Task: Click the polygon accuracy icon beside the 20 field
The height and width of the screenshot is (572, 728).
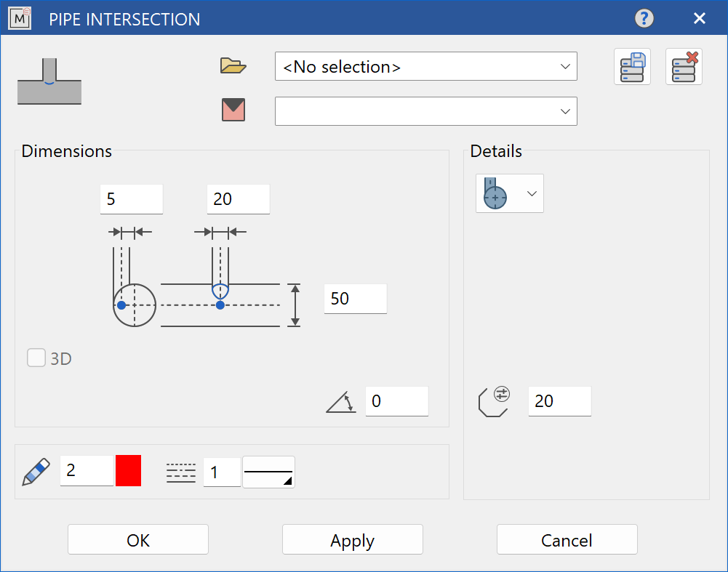Action: pos(494,402)
